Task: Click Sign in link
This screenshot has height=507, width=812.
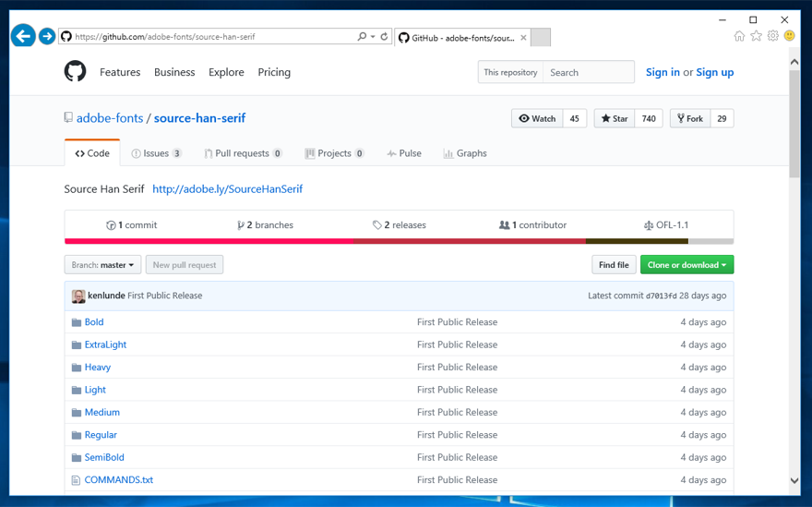Action: (663, 72)
